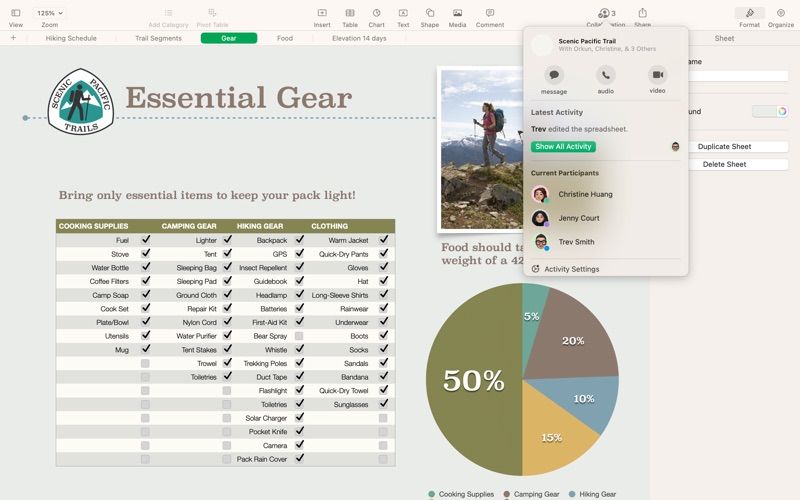Switch to the Food sheet tab
This screenshot has width=800, height=500.
[x=285, y=38]
